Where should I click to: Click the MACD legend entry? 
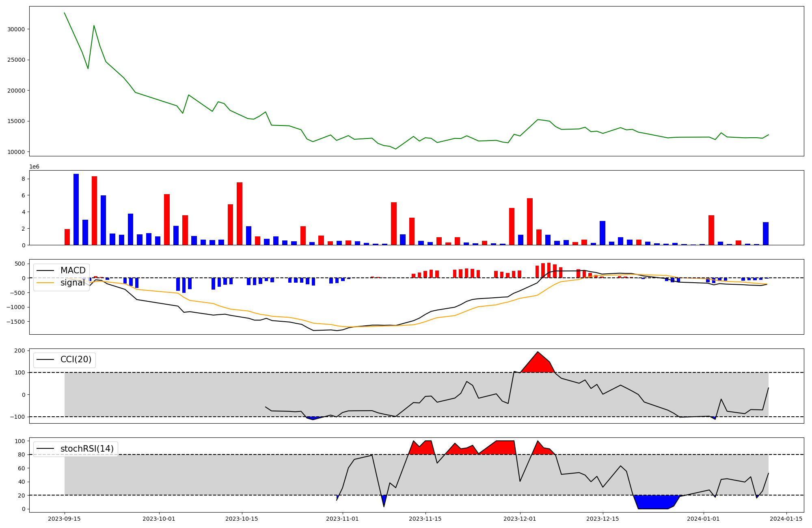(73, 270)
